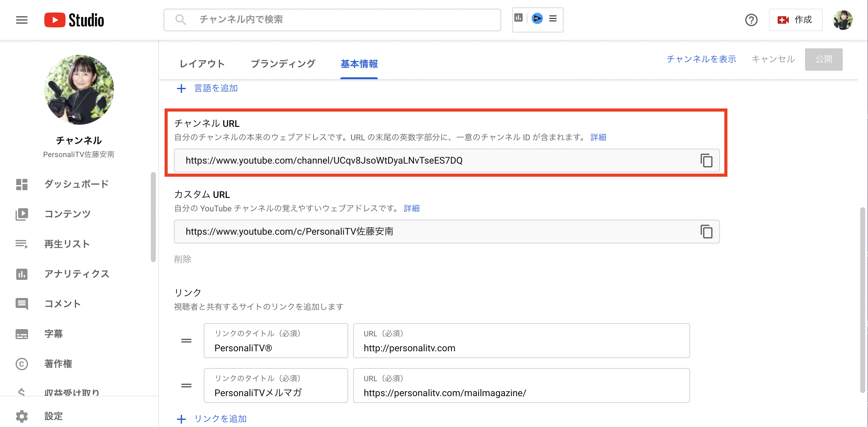This screenshot has height=427, width=868.
Task: Click 詳細 link under チャンネル URL
Action: point(598,137)
